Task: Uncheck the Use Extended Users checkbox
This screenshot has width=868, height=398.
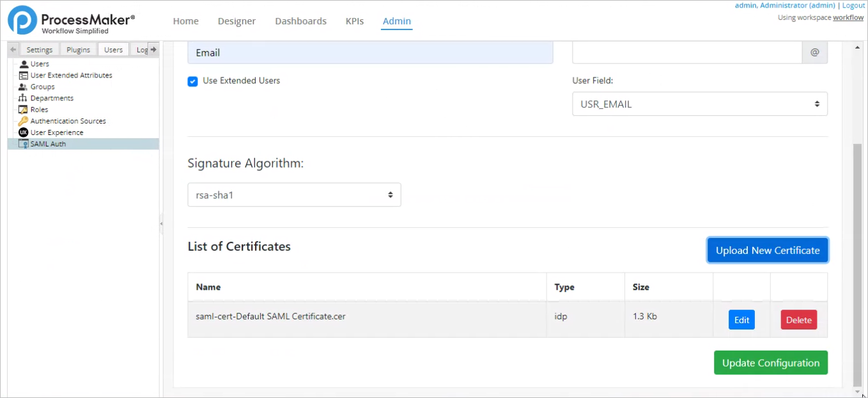Action: tap(192, 81)
